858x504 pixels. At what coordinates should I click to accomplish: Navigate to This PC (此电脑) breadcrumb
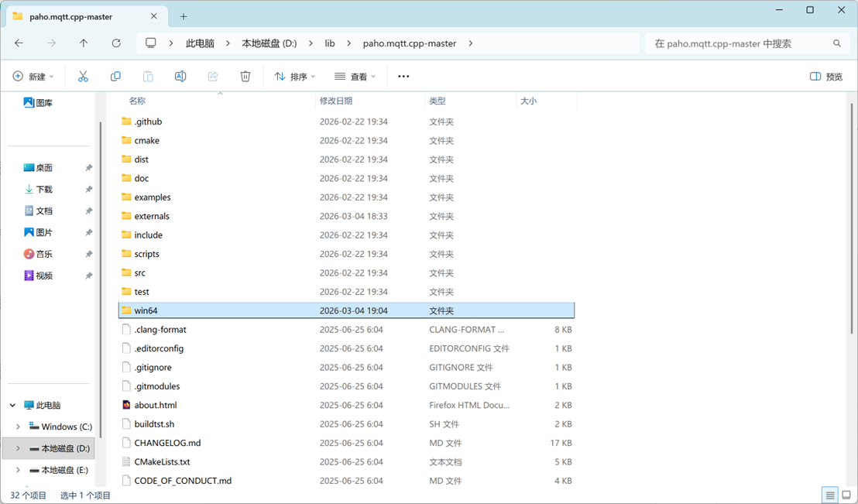tap(200, 43)
